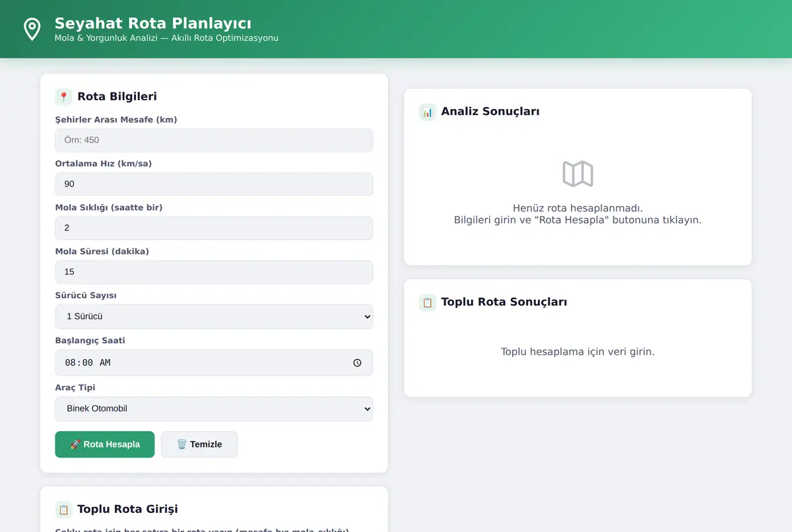Click the 'Henüz rota hesaplanmadı.' message
The height and width of the screenshot is (532, 792).
click(x=577, y=208)
